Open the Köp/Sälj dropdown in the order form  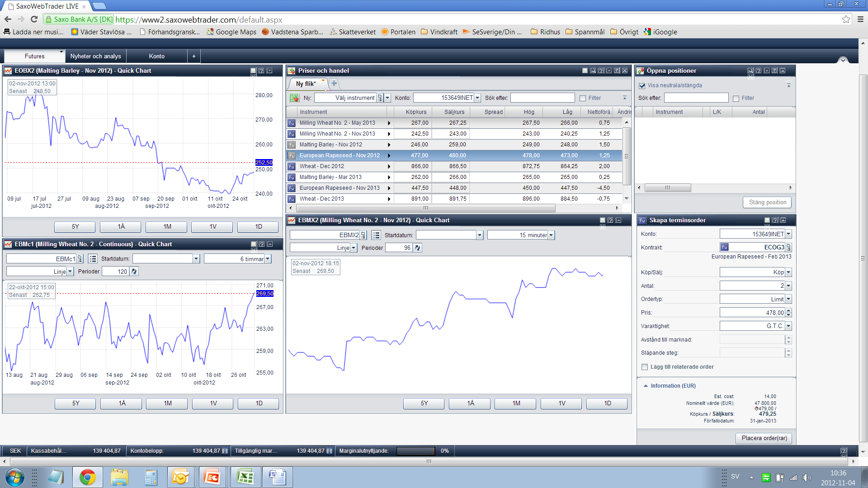(788, 272)
